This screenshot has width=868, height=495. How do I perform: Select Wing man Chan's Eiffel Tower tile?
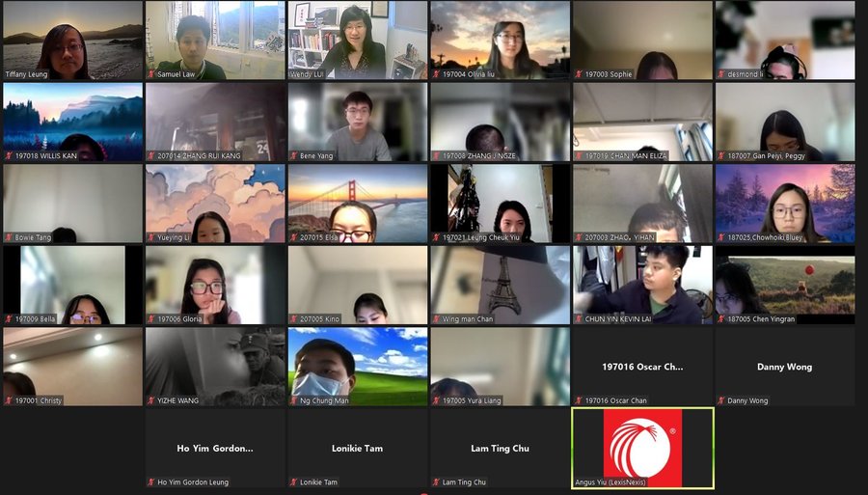(x=500, y=284)
